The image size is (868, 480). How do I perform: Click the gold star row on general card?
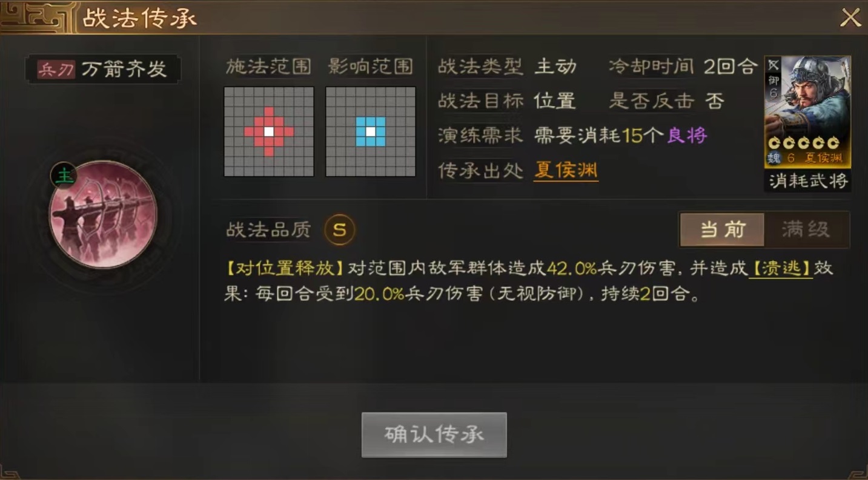pyautogui.click(x=803, y=143)
